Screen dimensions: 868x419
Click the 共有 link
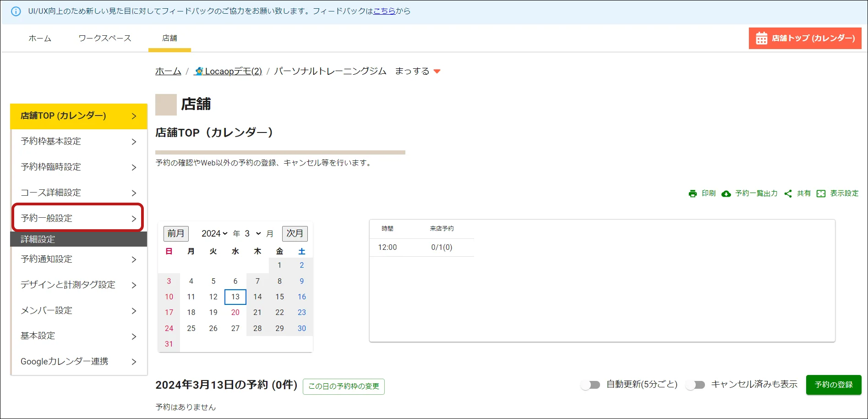coord(804,193)
